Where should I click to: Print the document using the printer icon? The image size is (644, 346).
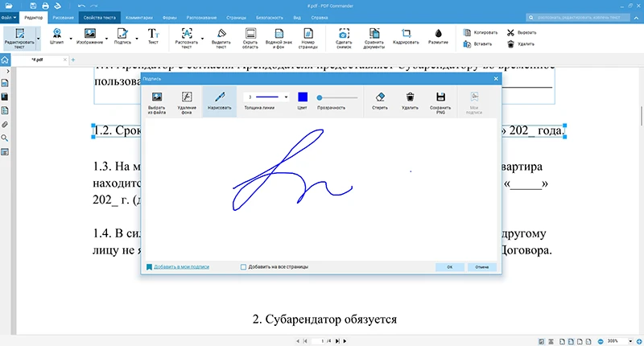pyautogui.click(x=45, y=6)
